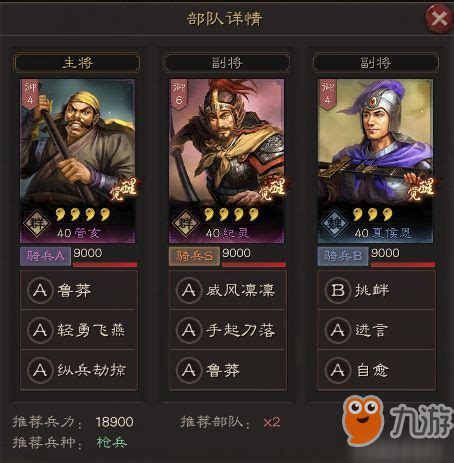This screenshot has width=454, height=463.
Task: Select the 威风凛凛 skill
Action: tap(228, 290)
